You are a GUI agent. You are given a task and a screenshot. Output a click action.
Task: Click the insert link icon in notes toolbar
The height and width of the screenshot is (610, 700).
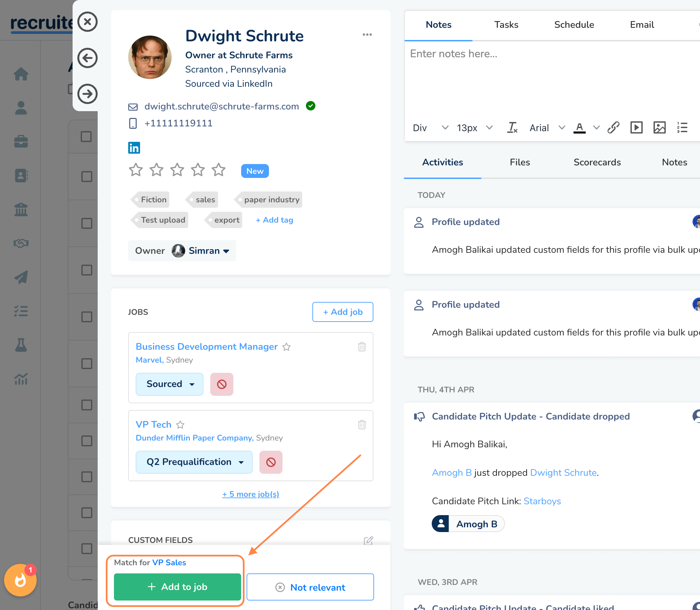613,128
